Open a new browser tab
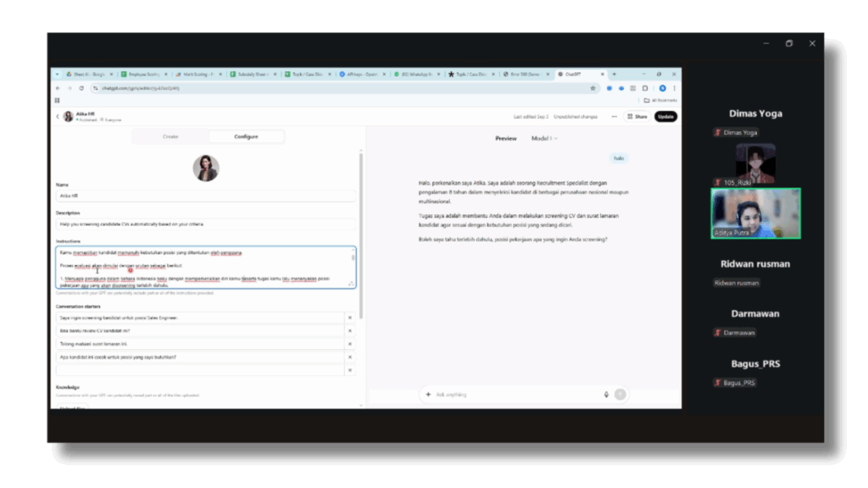This screenshot has width=868, height=488. click(x=615, y=75)
